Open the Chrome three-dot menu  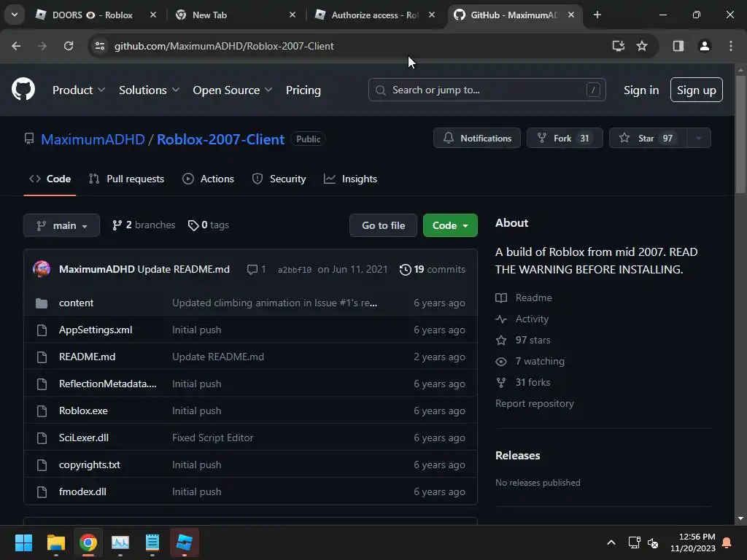731,46
